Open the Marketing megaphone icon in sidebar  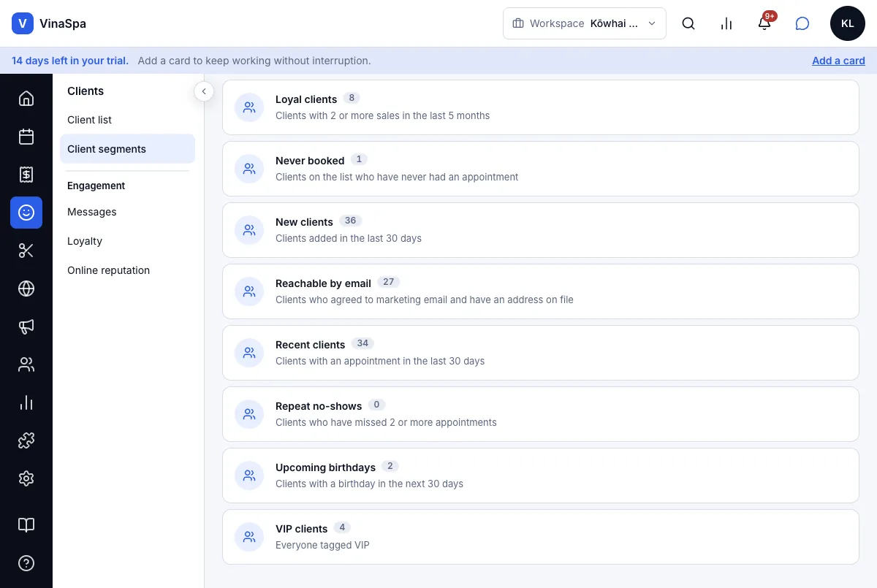tap(26, 327)
